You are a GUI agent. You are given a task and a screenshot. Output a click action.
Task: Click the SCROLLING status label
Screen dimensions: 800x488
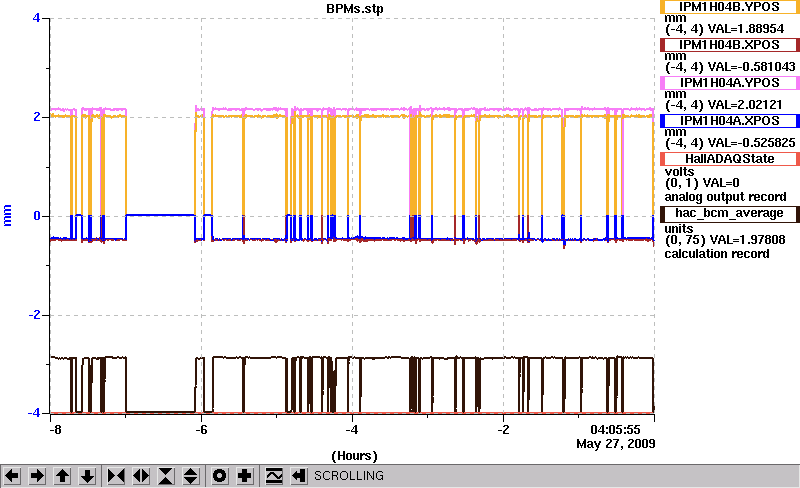tap(349, 476)
